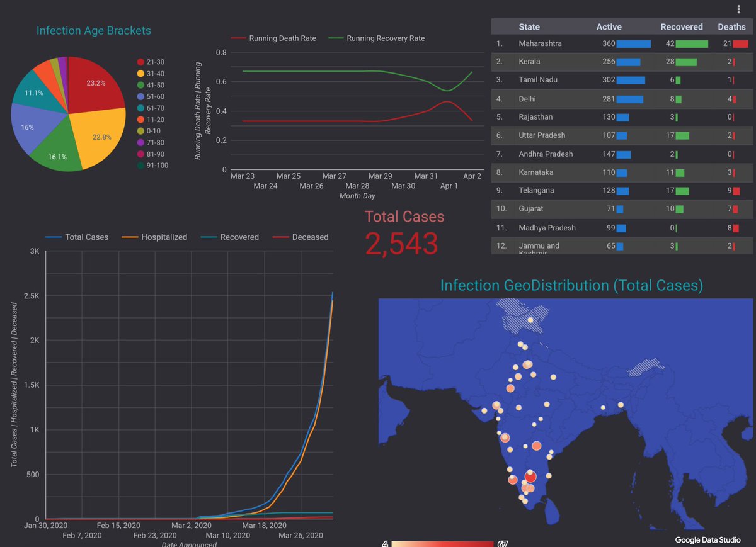Sort table by State column header

[529, 27]
